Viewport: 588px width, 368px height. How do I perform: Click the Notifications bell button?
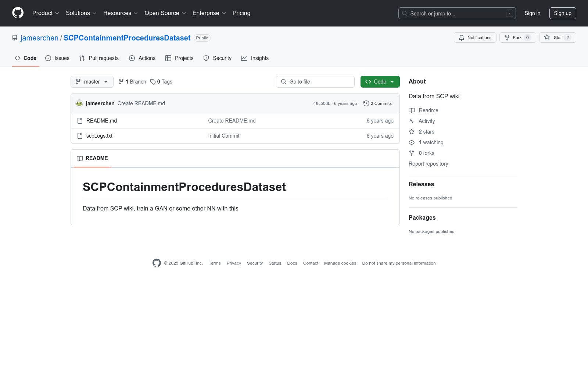pyautogui.click(x=475, y=38)
